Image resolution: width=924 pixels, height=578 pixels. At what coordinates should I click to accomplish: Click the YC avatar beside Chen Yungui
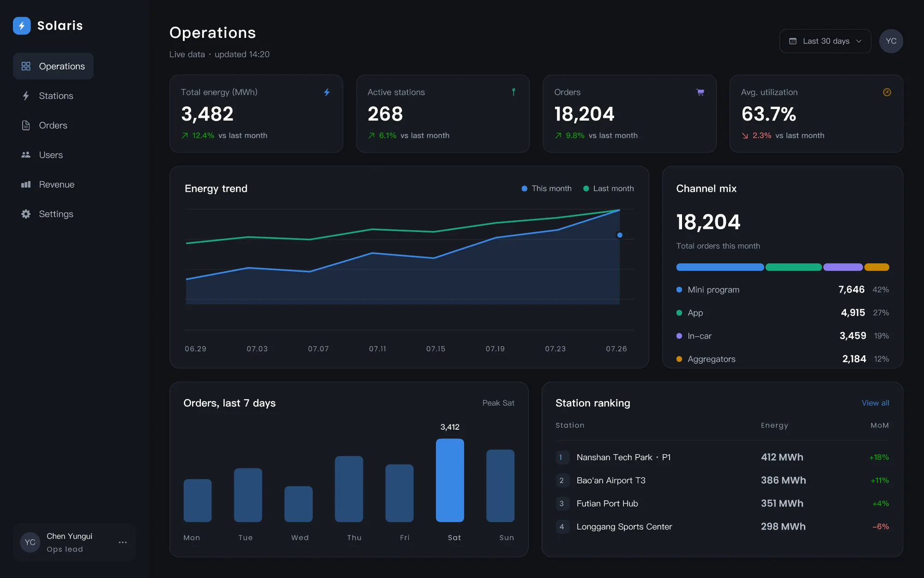coord(30,542)
